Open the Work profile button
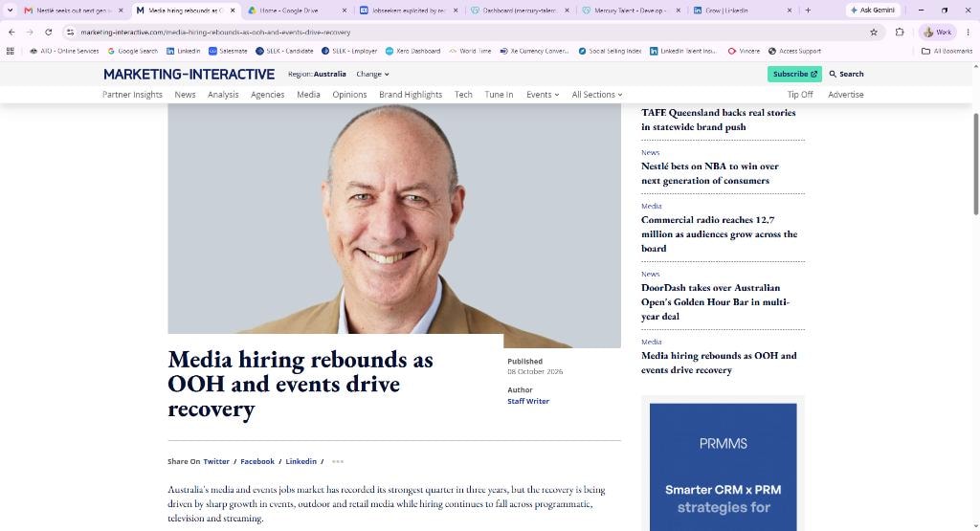Screen dimensions: 980x531 point(938,32)
